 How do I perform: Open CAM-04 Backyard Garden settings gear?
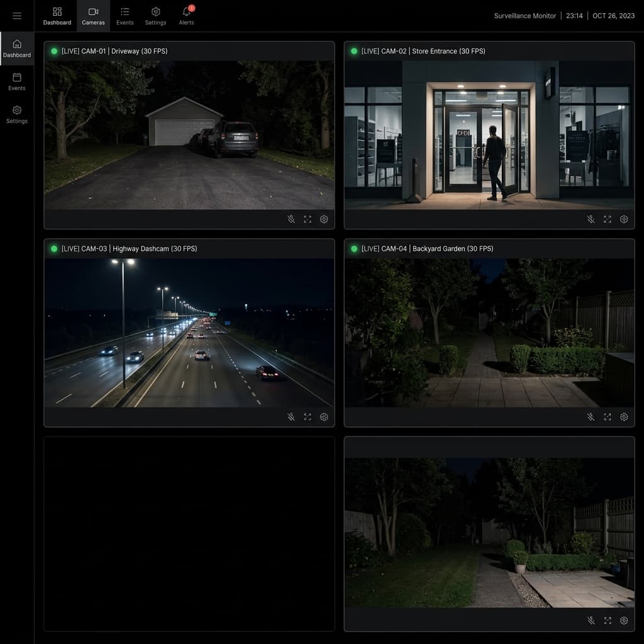tap(624, 417)
